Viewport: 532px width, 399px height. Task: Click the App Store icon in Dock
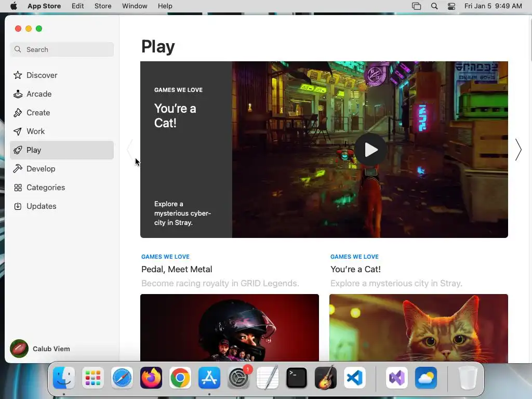[209, 378]
